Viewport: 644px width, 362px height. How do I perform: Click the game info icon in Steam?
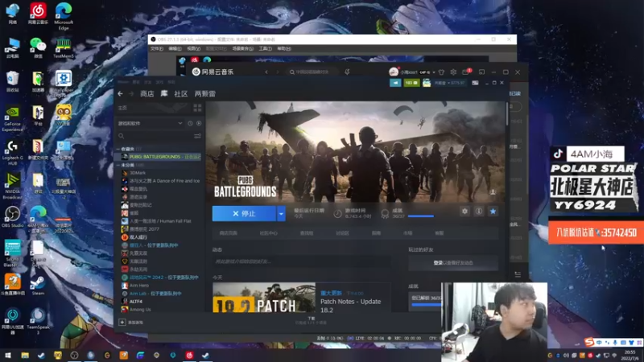click(x=478, y=211)
